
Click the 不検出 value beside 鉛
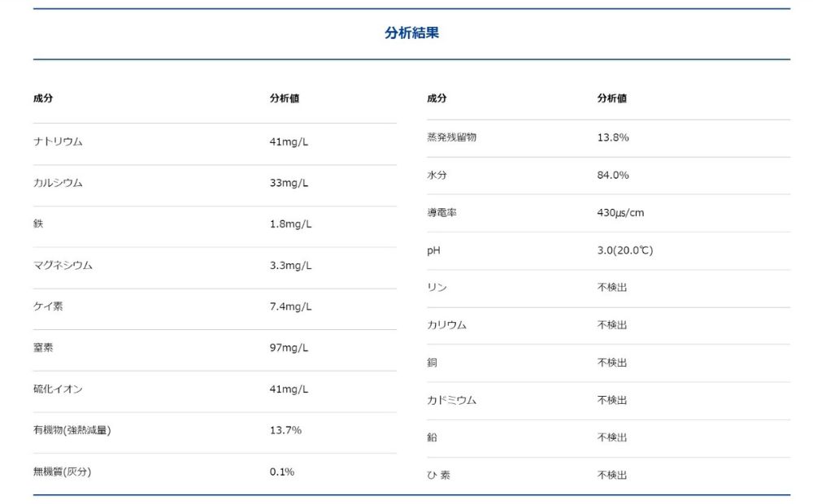(x=612, y=437)
